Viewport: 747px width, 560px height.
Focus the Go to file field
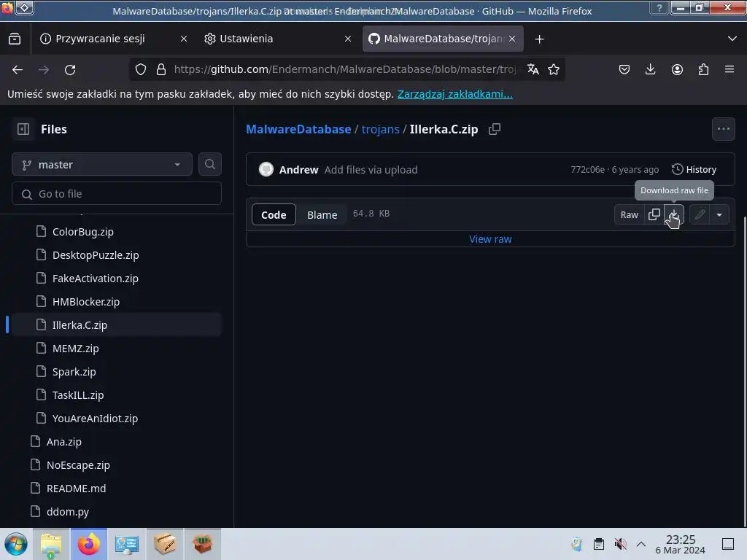tap(117, 194)
